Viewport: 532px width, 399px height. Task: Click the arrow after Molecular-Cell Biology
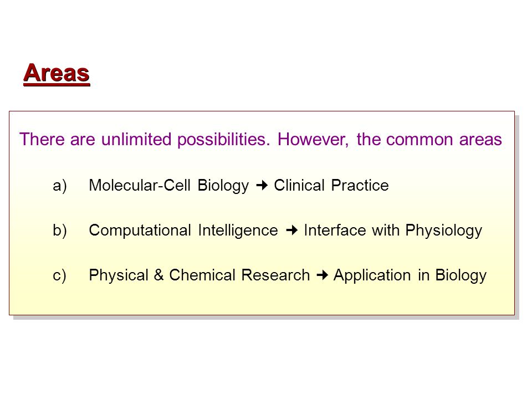pyautogui.click(x=262, y=185)
